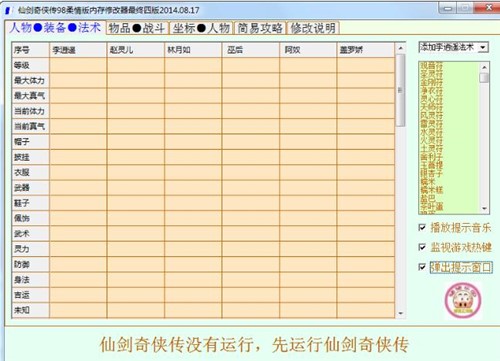500x361 pixels.
Task: Click the 吉运 row label
Action: 30,295
